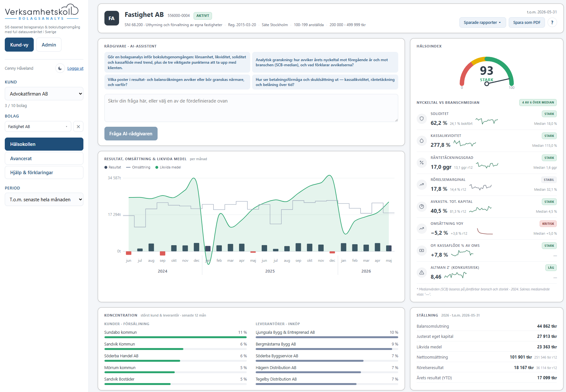Click Rörelseresultat 18 167 tkr value
Viewport: 566px width, 392px height.
(524, 367)
